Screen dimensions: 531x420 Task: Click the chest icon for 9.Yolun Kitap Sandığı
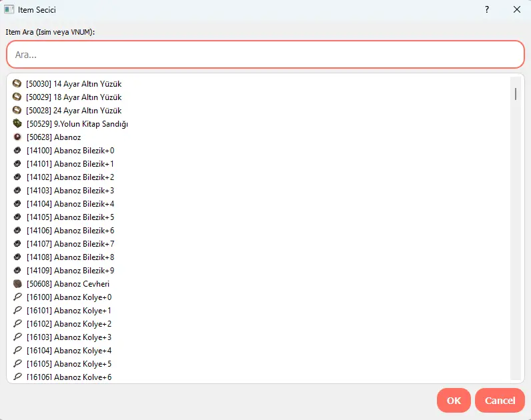coord(17,124)
